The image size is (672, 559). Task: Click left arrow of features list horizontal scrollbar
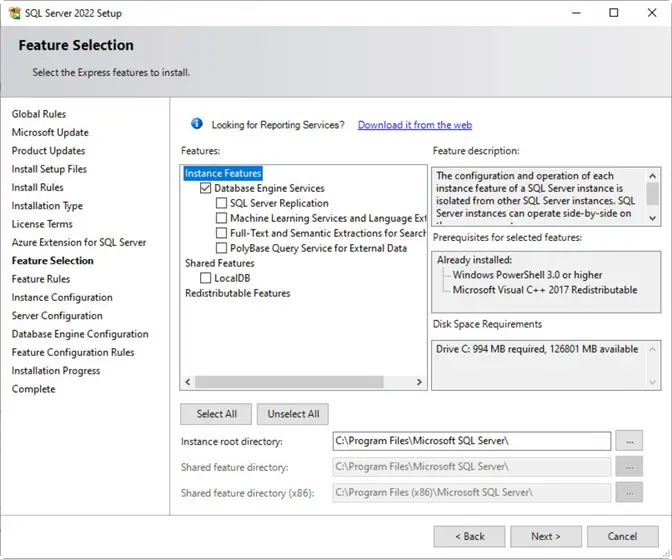(187, 382)
